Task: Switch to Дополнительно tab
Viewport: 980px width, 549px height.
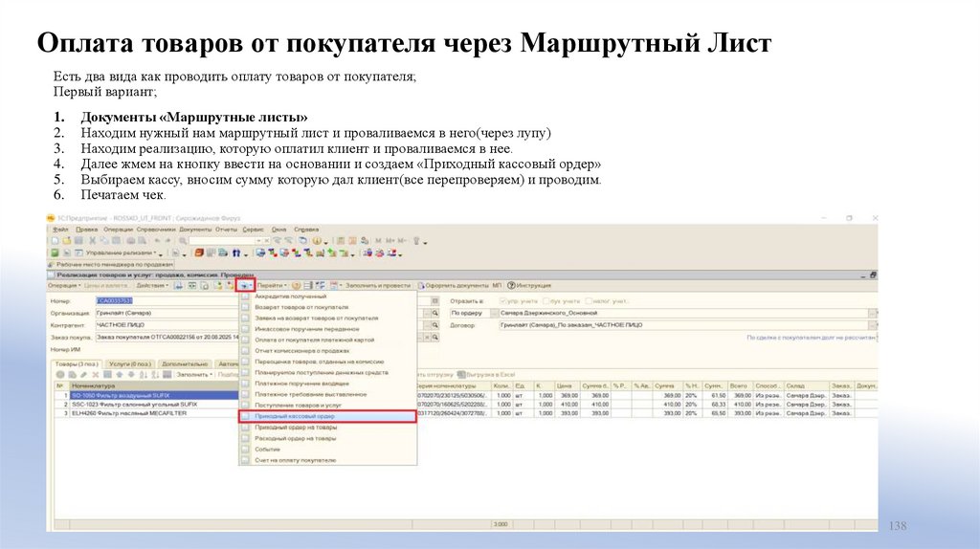Action: [x=185, y=363]
